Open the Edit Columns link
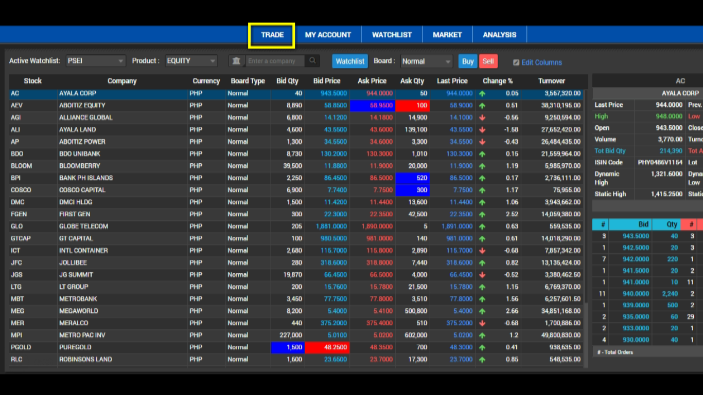The height and width of the screenshot is (395, 703). [x=541, y=62]
